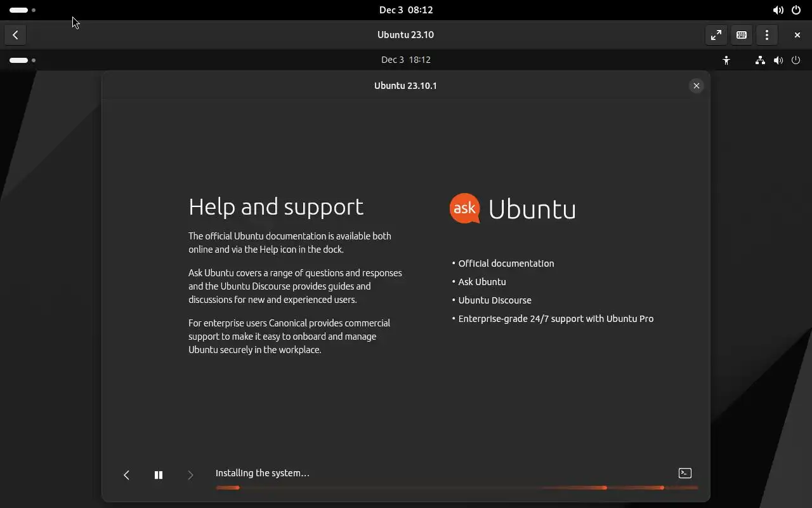Open guest network connection icon
Screen dimensions: 812x508
coord(760,60)
